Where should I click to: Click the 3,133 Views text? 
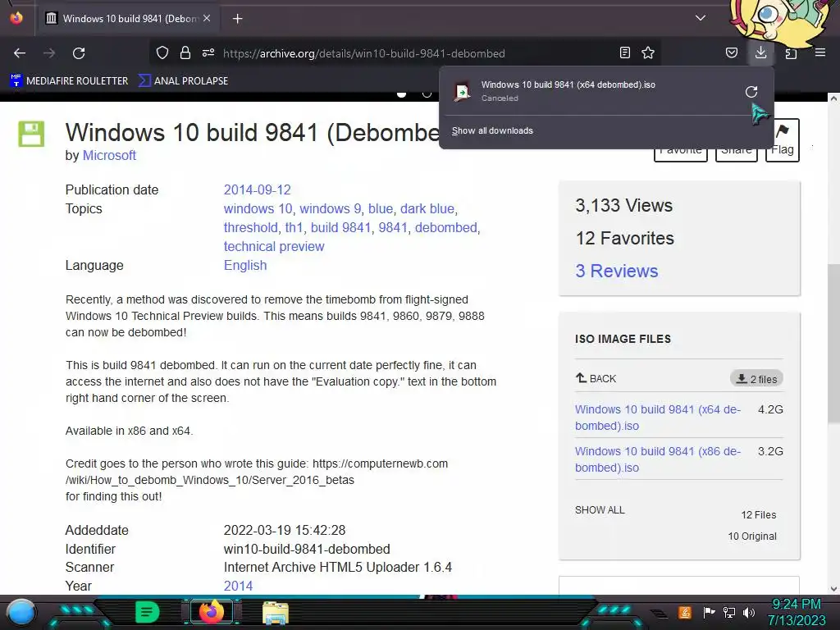point(623,206)
